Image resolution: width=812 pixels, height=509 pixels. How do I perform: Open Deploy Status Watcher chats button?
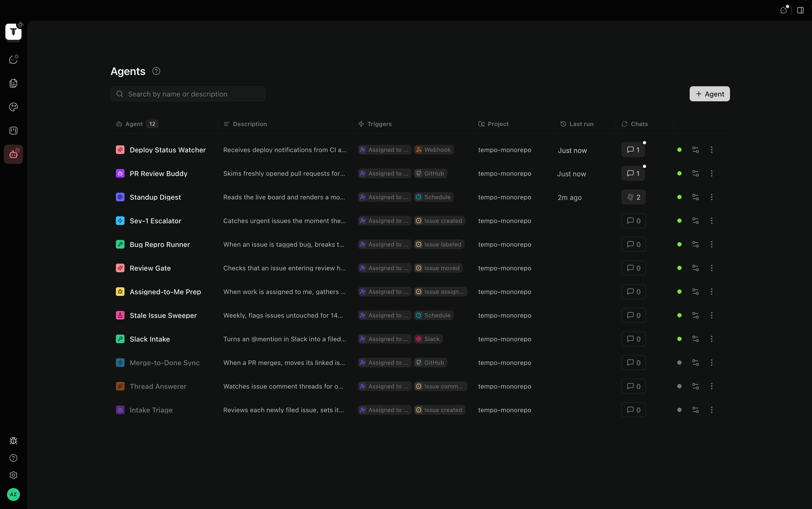633,150
